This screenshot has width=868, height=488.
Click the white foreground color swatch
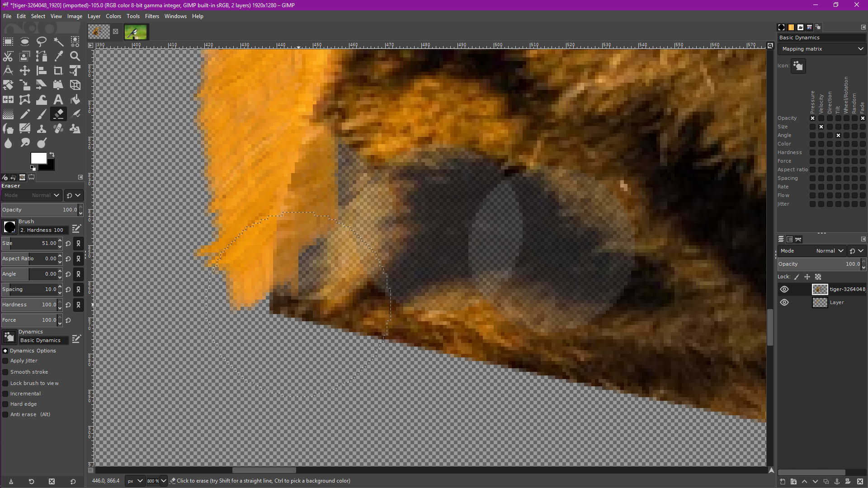click(x=38, y=158)
